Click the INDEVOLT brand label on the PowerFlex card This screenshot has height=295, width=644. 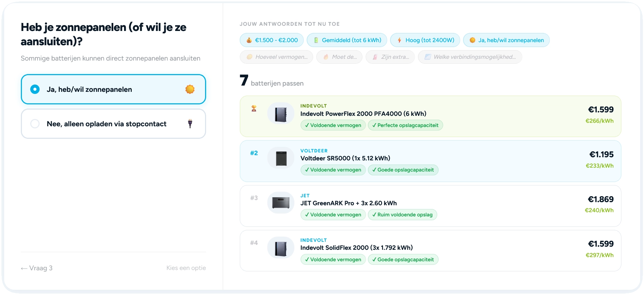pos(313,106)
